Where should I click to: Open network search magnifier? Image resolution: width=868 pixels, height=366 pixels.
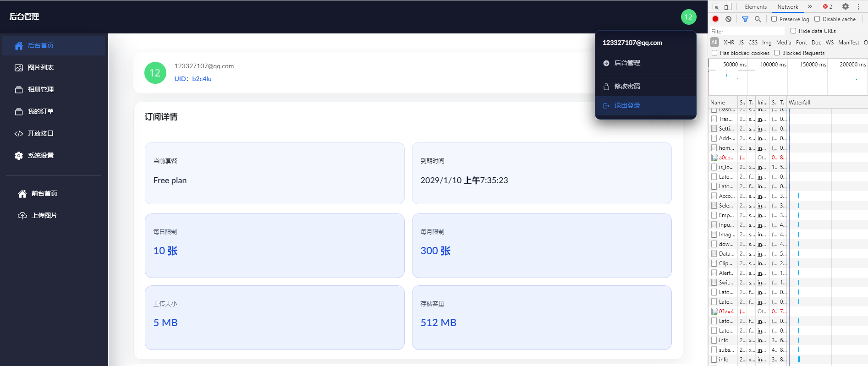tap(758, 19)
